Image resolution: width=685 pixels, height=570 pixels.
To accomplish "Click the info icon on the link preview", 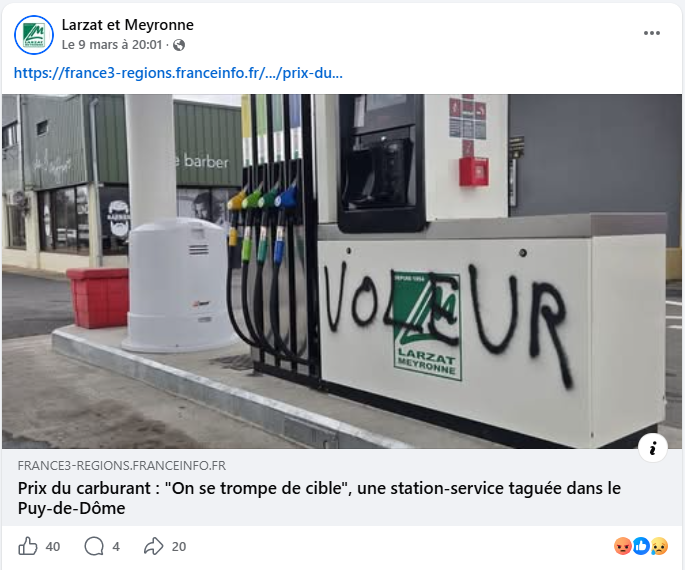I will [652, 448].
